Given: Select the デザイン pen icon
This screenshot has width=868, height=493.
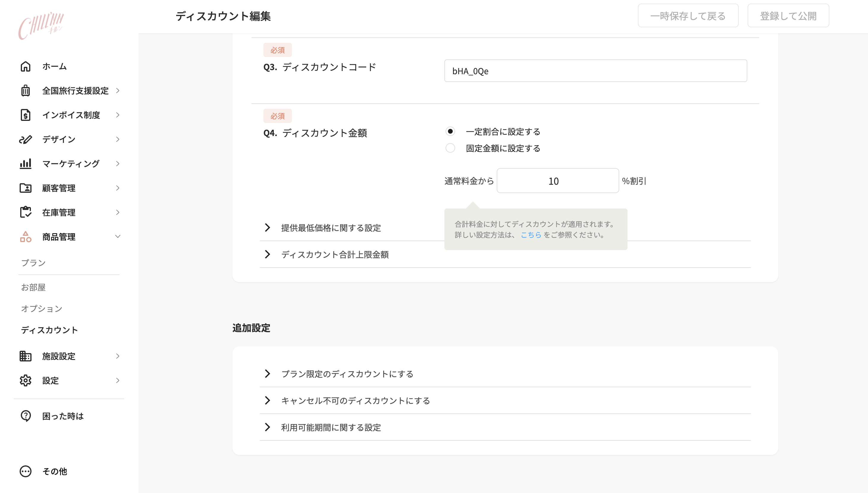Looking at the screenshot, I should tap(25, 139).
